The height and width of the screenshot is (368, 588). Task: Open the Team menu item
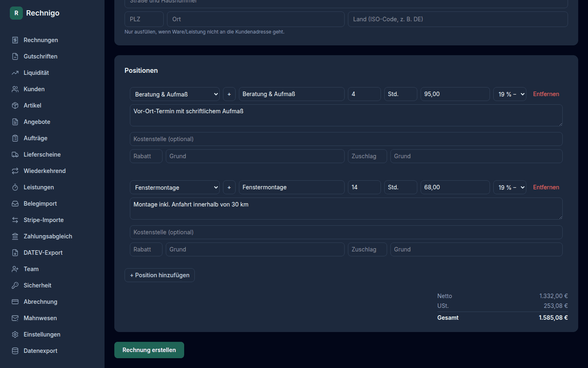(52, 269)
